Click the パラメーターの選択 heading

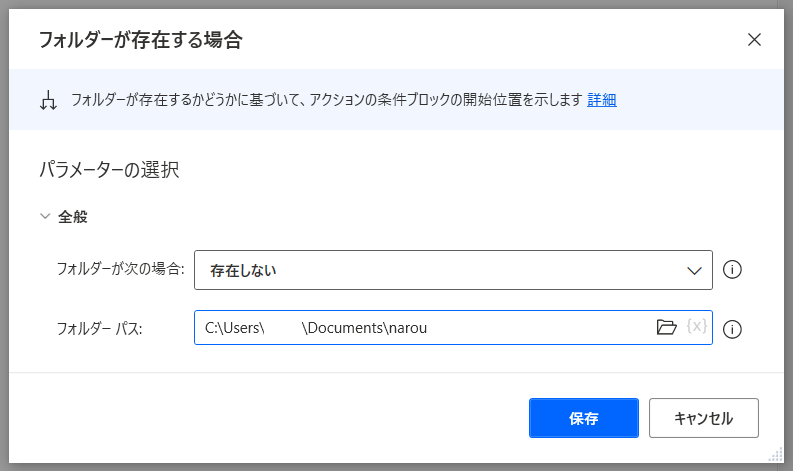pos(109,169)
